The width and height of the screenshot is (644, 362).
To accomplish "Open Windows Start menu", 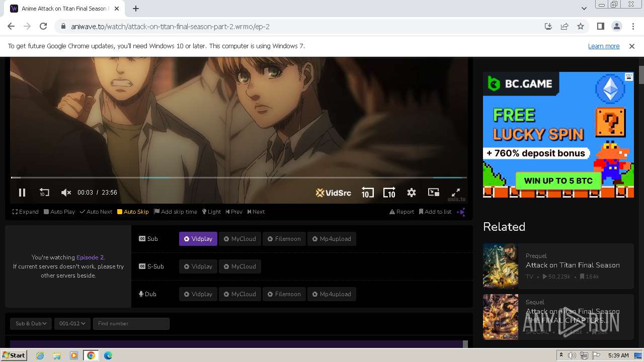I will 14,355.
